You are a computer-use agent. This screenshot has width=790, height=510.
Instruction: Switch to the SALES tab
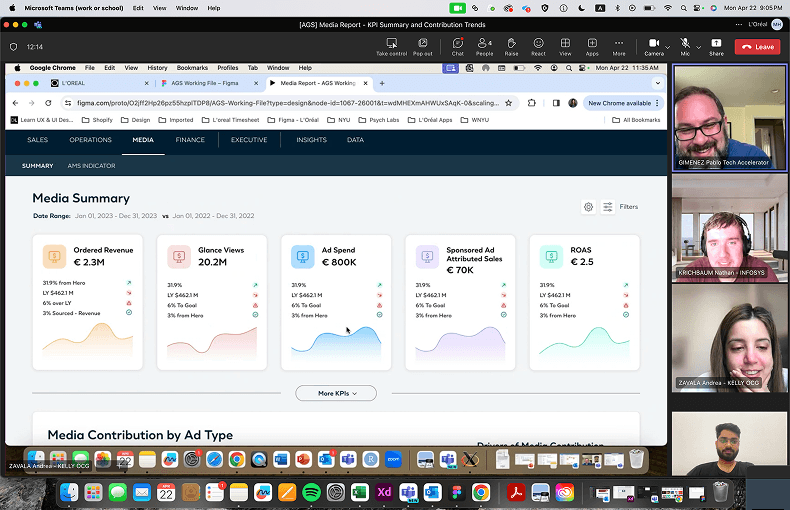coord(37,140)
